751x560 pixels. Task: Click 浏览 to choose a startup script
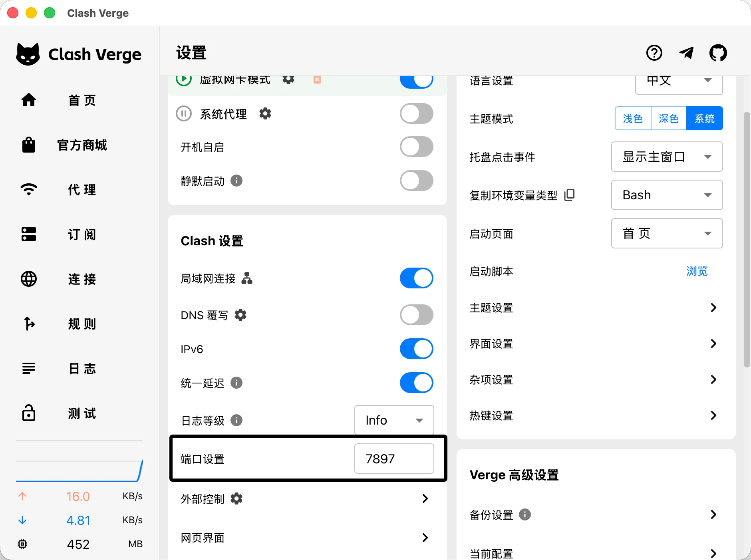click(x=697, y=271)
